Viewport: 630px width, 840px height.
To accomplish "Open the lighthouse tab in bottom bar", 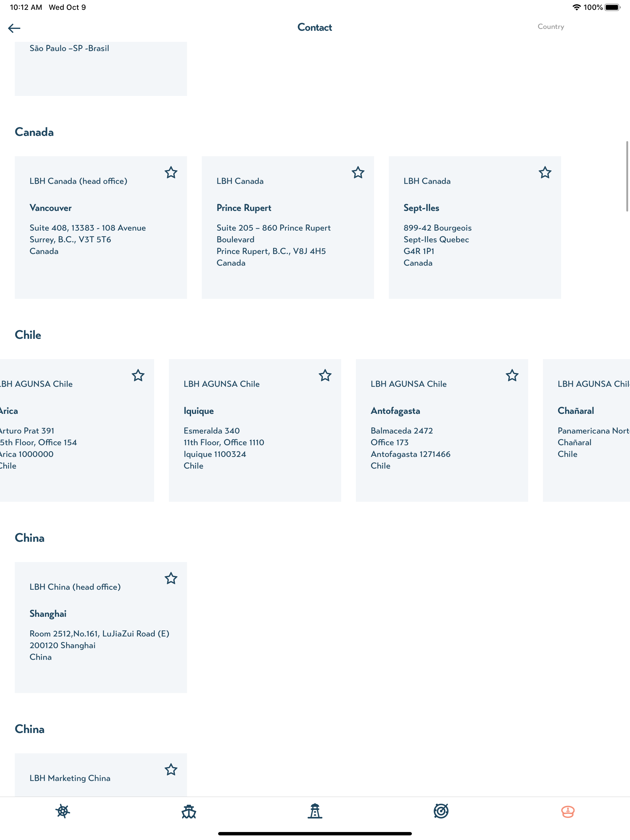I will point(315,811).
